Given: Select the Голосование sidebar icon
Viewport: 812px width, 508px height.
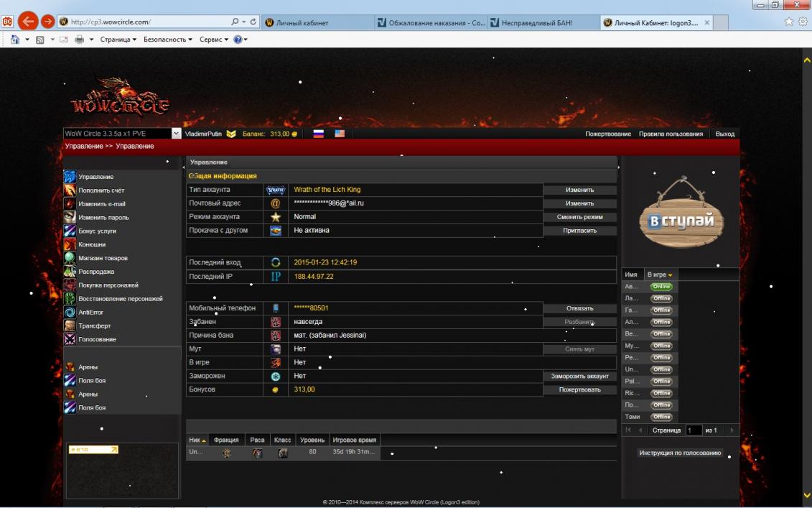Looking at the screenshot, I should pos(70,339).
